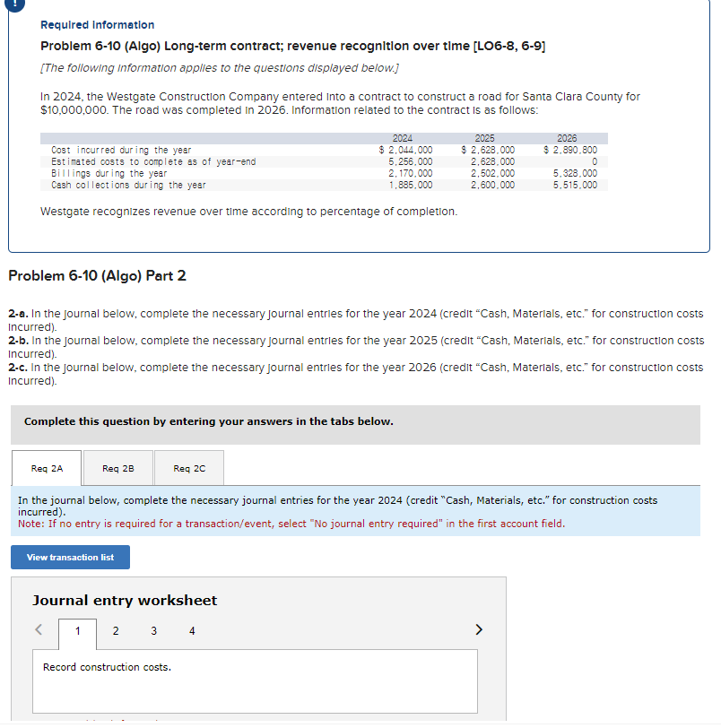This screenshot has width=721, height=728.
Task: Select journal entry worksheet page 2
Action: click(115, 631)
